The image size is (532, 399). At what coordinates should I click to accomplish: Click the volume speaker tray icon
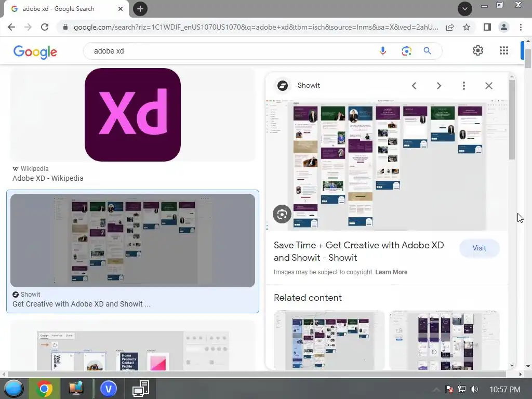pyautogui.click(x=474, y=389)
